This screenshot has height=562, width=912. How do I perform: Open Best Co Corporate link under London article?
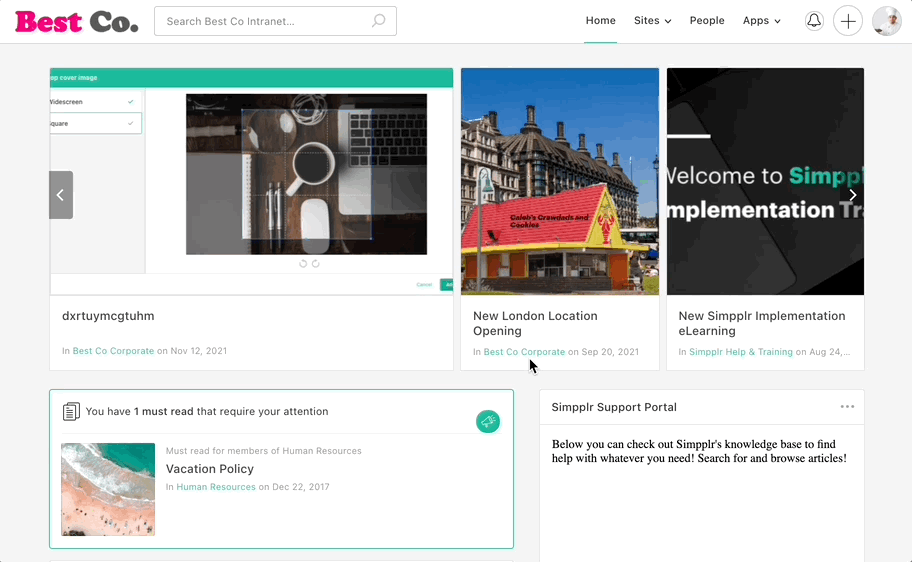point(524,352)
